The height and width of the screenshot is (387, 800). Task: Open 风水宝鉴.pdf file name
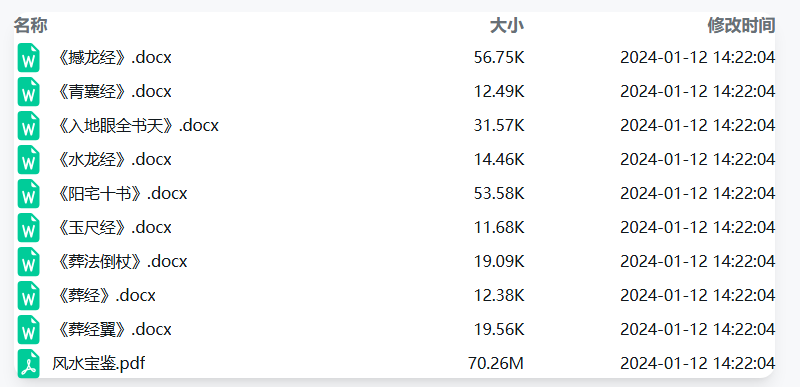(x=98, y=364)
